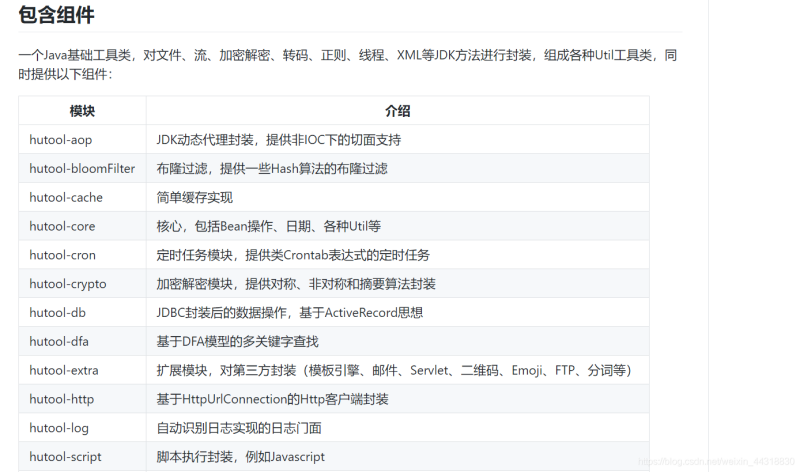Click the hutool-dfa cell
The image size is (800, 472).
tap(82, 341)
